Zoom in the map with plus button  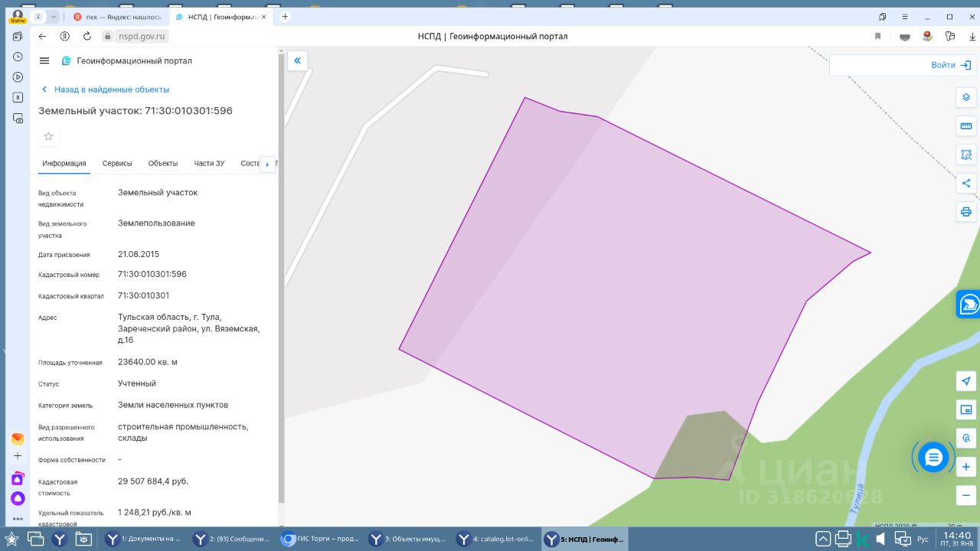[x=966, y=467]
